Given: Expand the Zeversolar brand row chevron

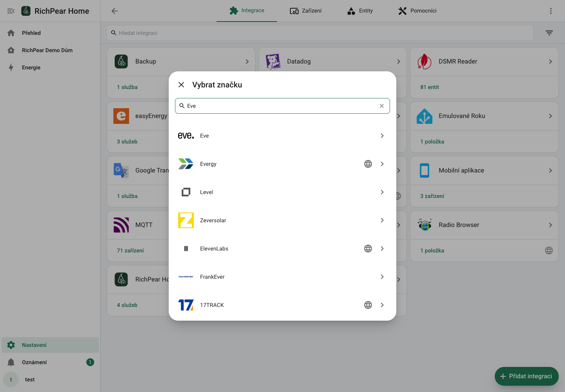Looking at the screenshot, I should (382, 220).
